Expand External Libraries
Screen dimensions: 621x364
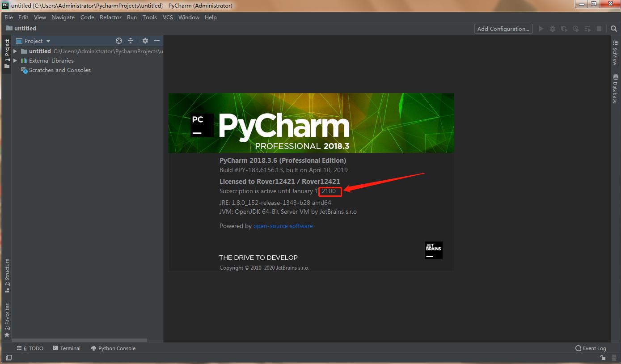pos(15,60)
